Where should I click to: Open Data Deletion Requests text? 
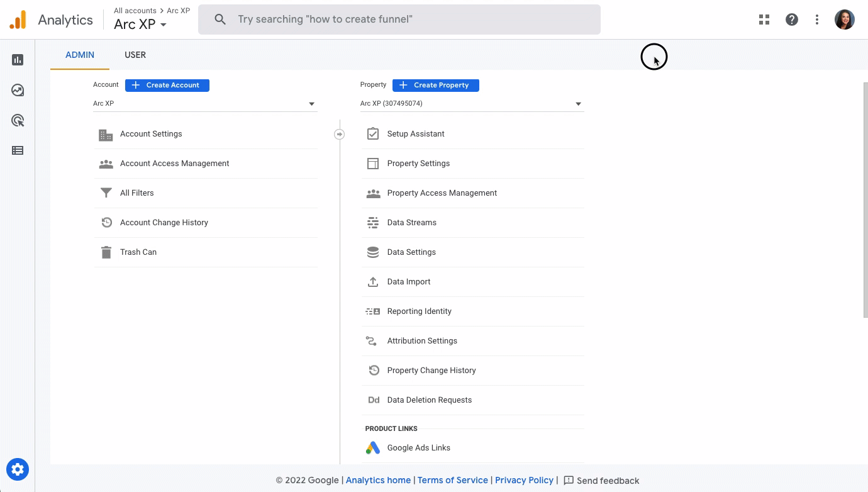(430, 400)
